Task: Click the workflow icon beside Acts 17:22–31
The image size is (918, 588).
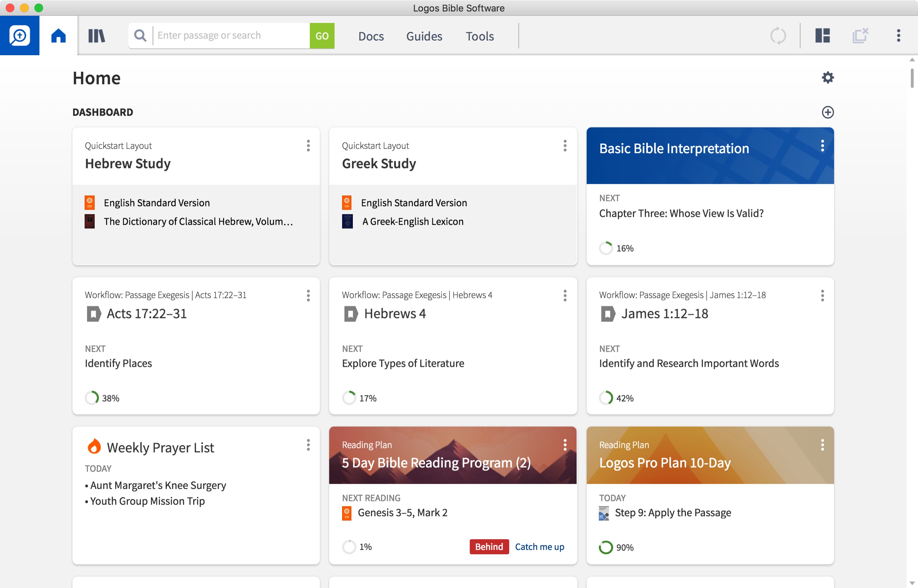Action: pos(94,314)
